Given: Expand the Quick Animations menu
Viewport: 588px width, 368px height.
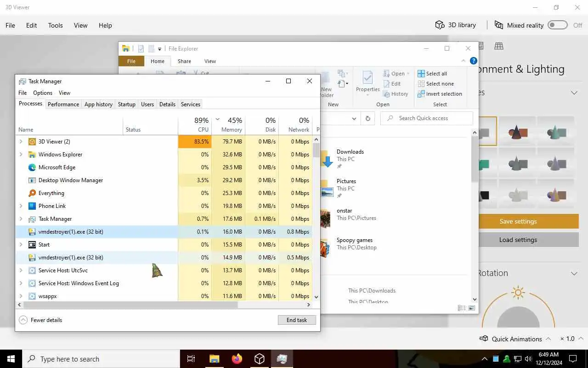Looking at the screenshot, I should [x=548, y=339].
